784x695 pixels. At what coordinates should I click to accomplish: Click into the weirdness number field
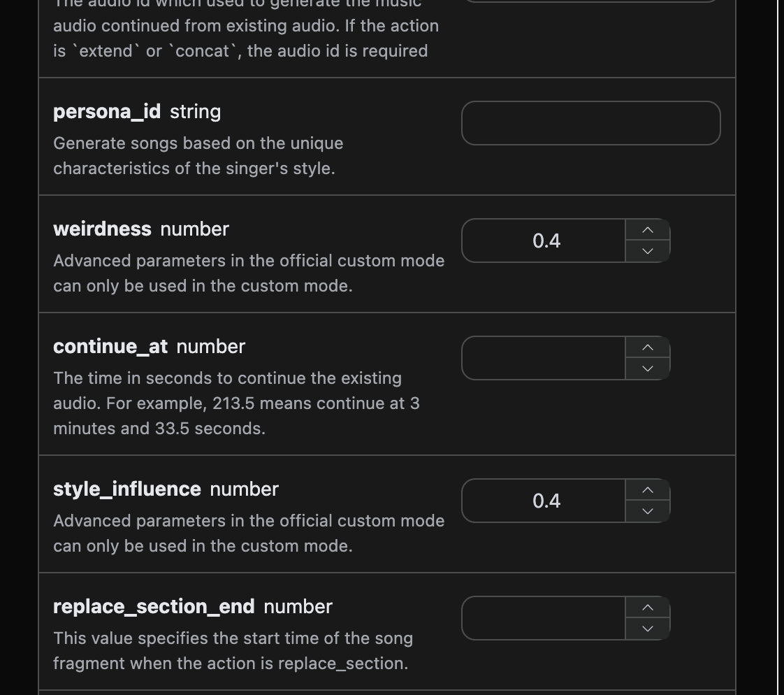(544, 241)
